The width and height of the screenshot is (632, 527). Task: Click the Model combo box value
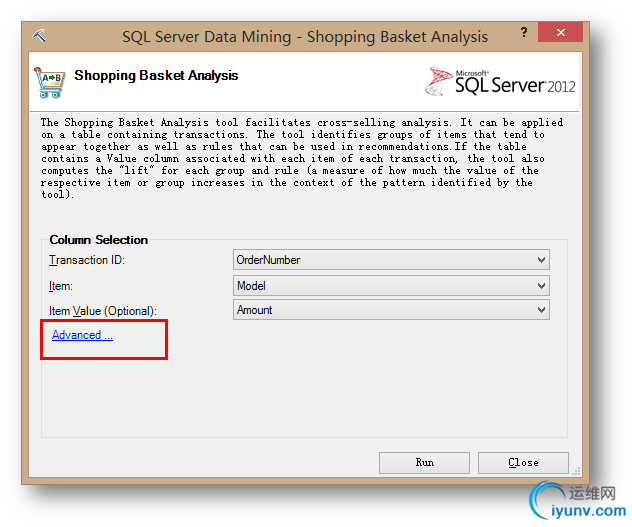tap(391, 286)
